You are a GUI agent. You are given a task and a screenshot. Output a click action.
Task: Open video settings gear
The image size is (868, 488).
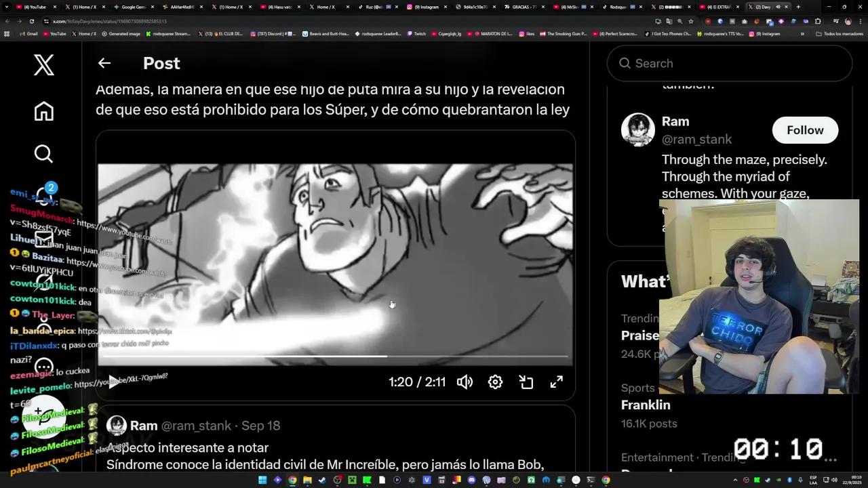coord(495,382)
